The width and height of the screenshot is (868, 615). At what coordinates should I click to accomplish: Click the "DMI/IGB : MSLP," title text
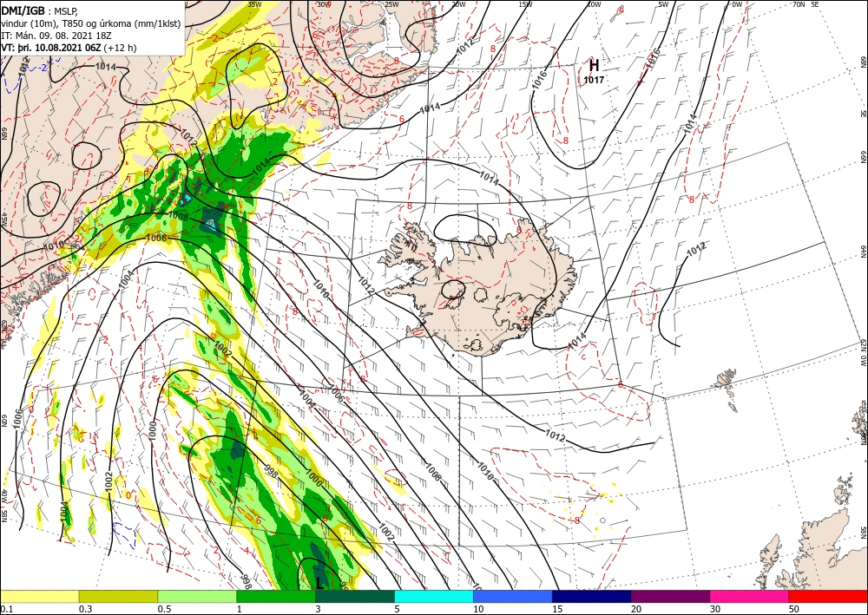tap(40, 10)
